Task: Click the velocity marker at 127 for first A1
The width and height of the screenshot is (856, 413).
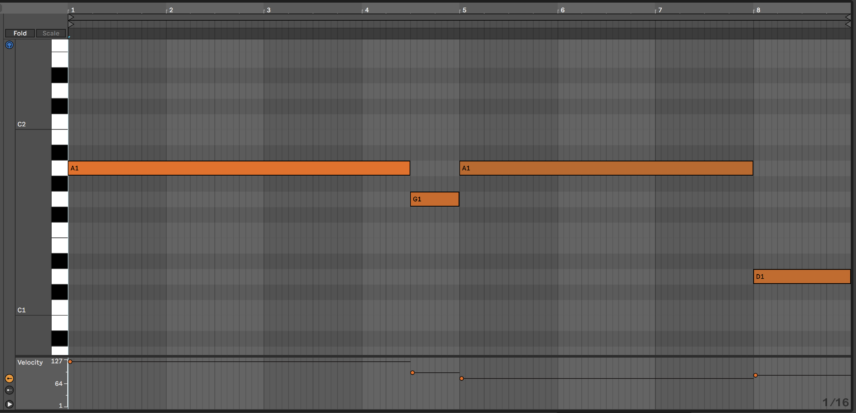Action: point(70,362)
